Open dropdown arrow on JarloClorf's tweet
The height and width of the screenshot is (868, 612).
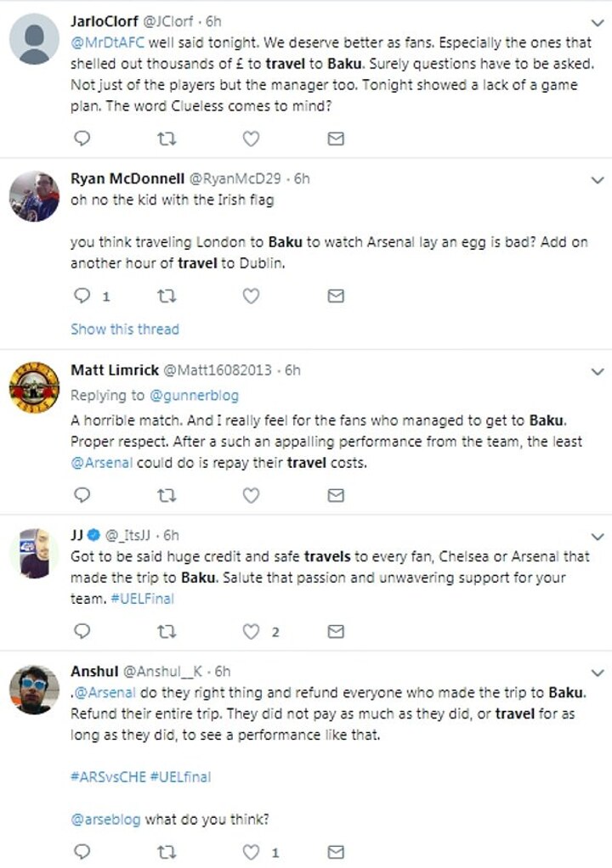[x=598, y=21]
